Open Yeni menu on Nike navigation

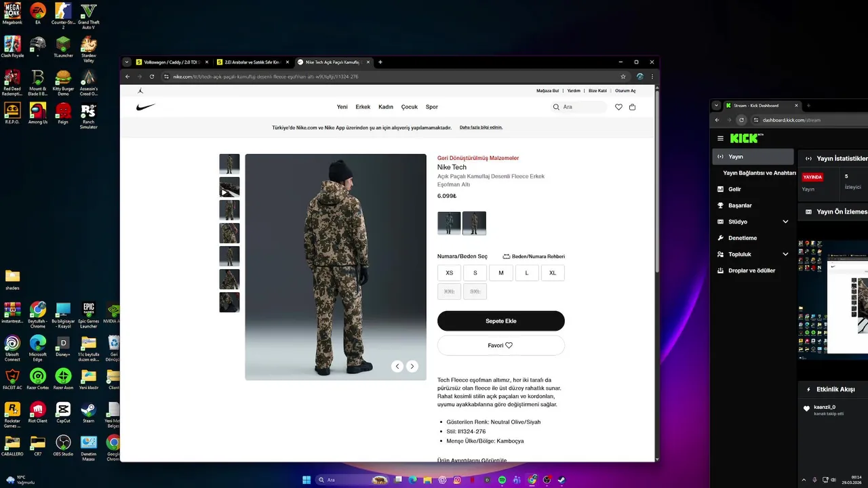[x=342, y=107]
